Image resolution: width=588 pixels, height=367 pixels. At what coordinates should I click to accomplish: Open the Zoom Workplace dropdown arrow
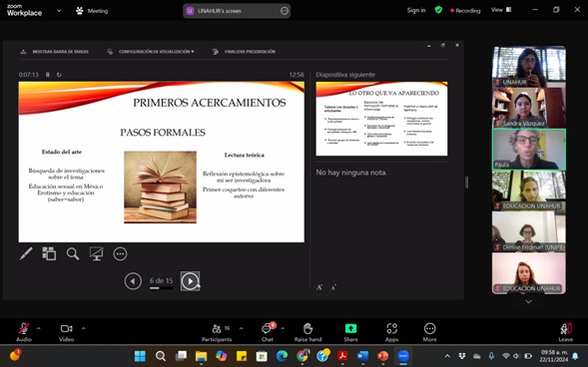pyautogui.click(x=59, y=11)
